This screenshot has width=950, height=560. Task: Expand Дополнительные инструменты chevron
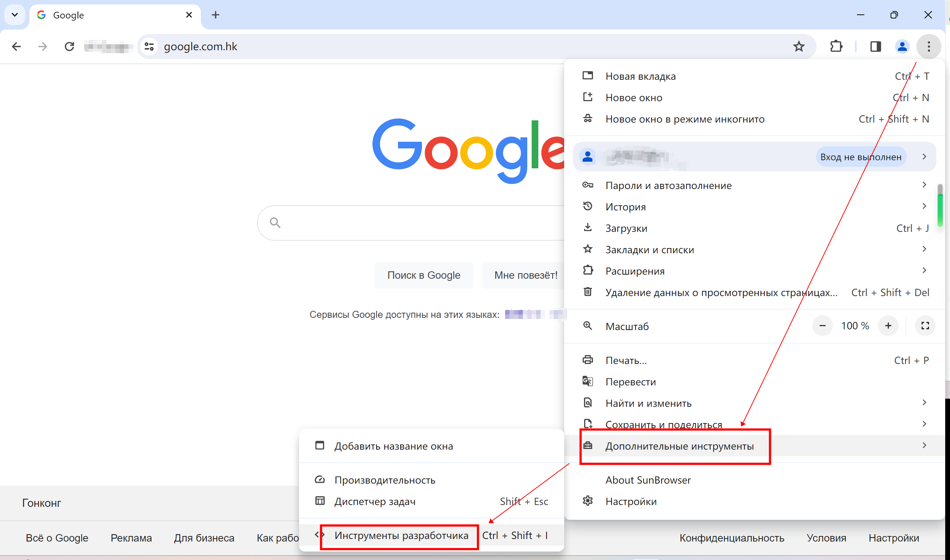click(x=924, y=446)
